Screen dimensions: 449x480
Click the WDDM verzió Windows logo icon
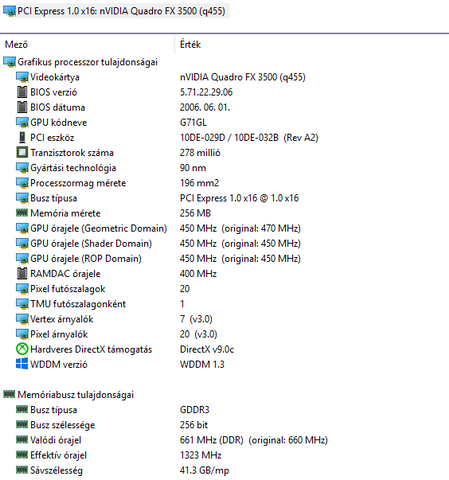click(22, 364)
